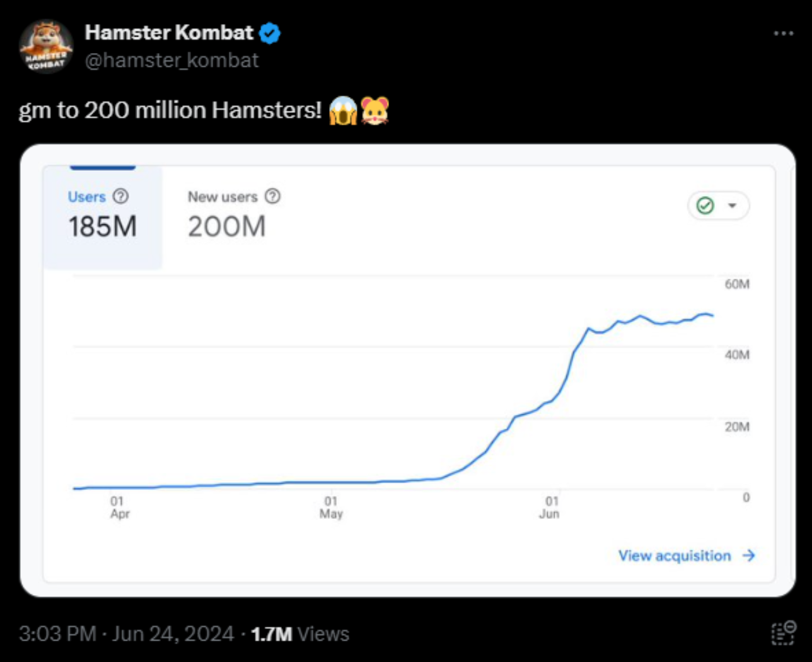
Task: Open the embedded analytics chart image
Action: pyautogui.click(x=407, y=371)
